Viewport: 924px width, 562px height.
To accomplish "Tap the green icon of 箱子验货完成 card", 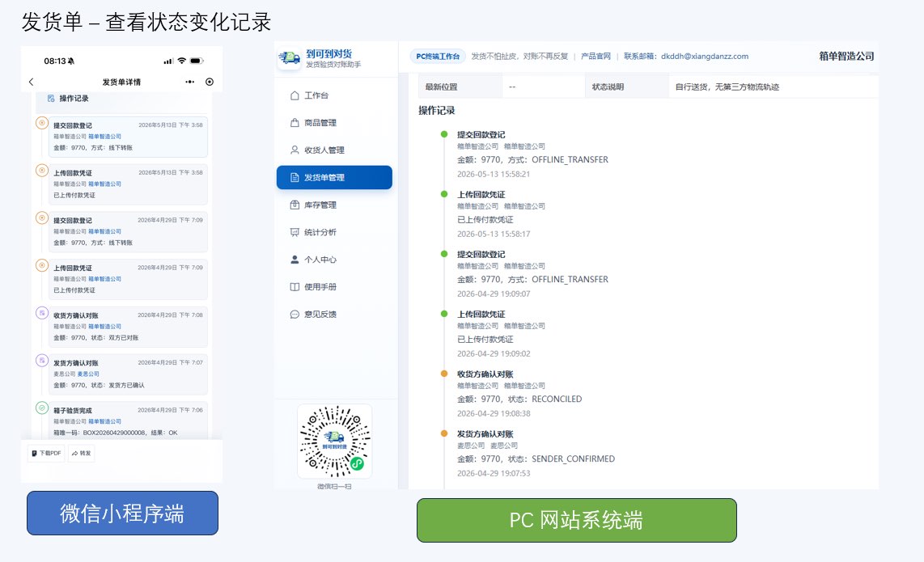I will click(42, 408).
